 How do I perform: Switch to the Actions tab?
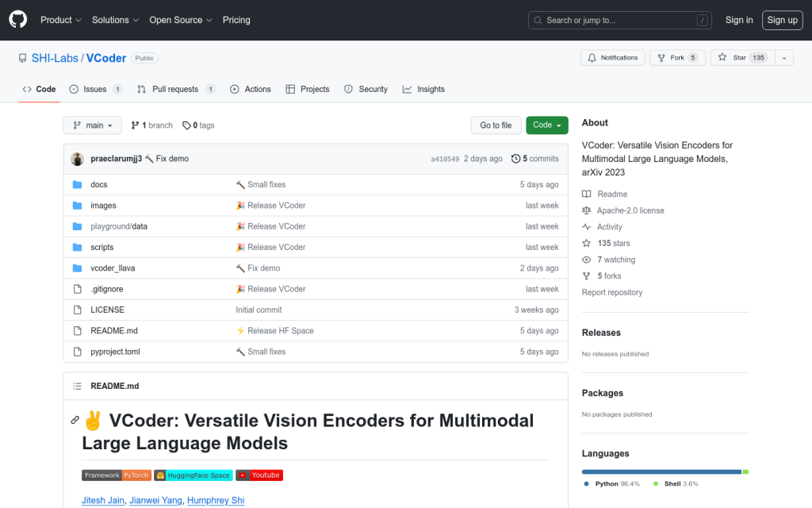251,89
